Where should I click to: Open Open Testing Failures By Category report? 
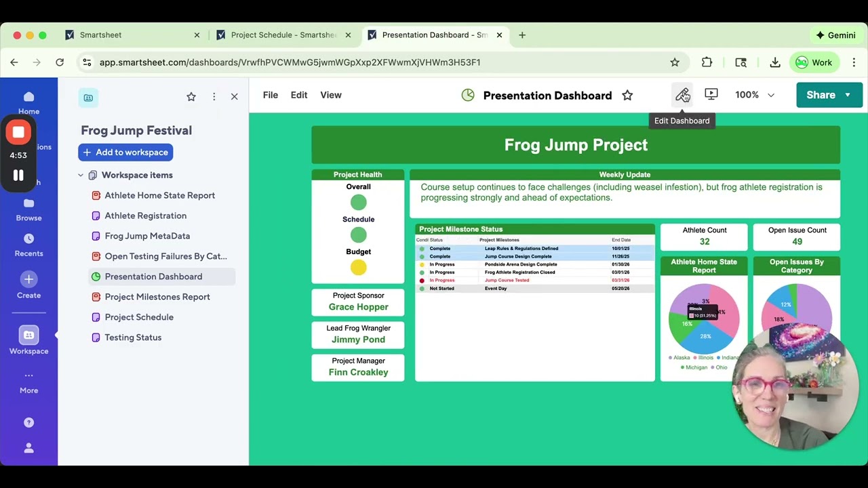pyautogui.click(x=165, y=256)
